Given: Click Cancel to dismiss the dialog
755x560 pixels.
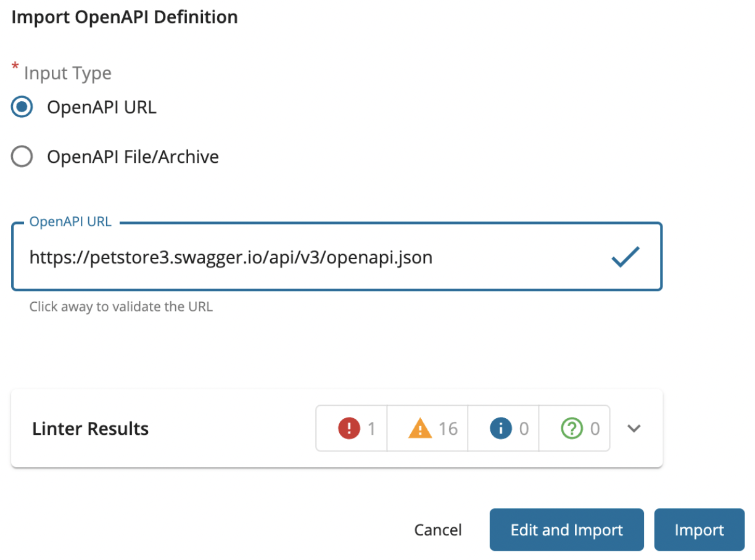Looking at the screenshot, I should (437, 529).
